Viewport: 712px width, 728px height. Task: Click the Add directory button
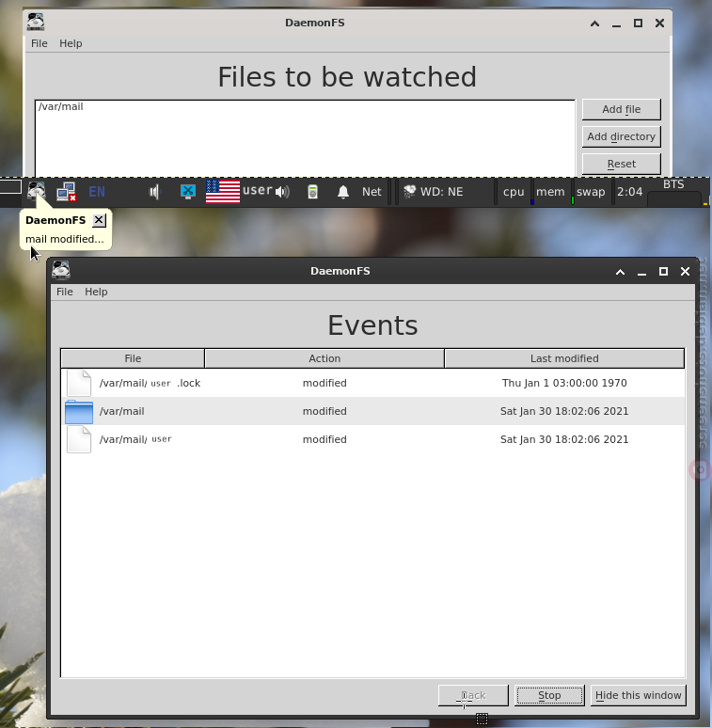click(x=621, y=136)
